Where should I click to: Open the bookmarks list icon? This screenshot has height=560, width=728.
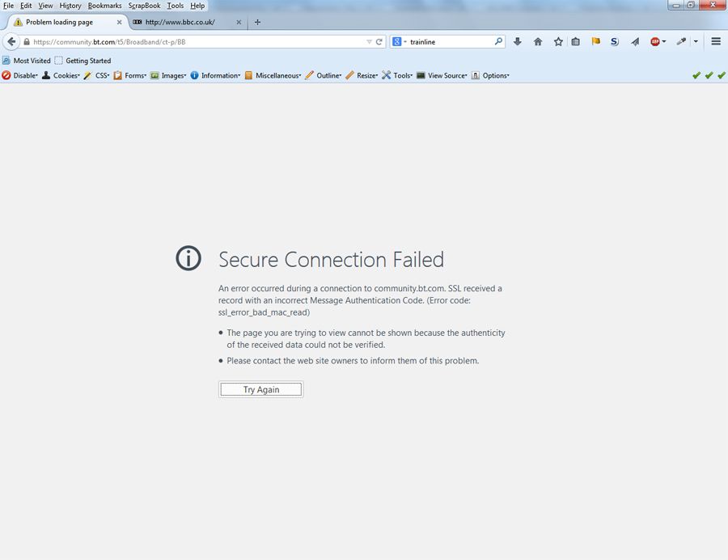(576, 41)
